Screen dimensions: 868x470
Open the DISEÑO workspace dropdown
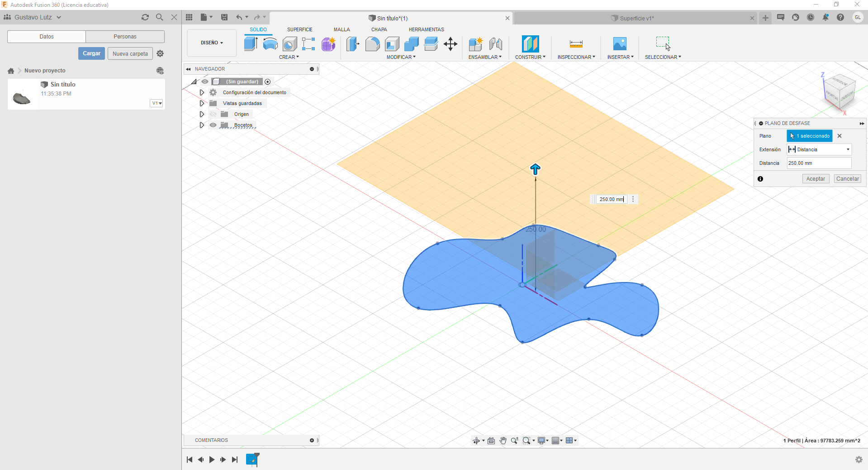pos(212,43)
